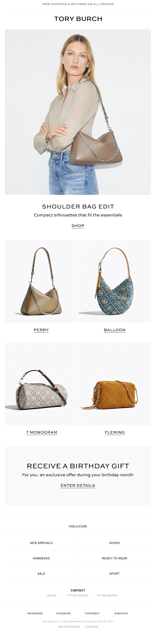Select the suede Fleming bag image
This screenshot has height=644, width=156.
115,383
